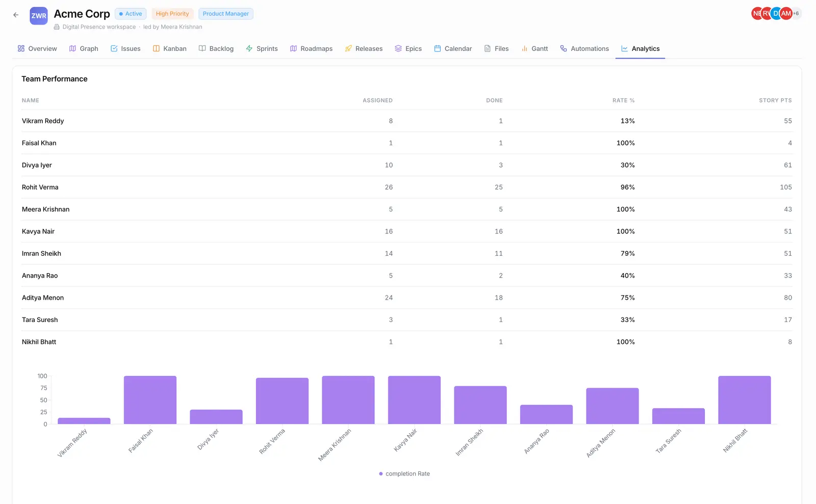The height and width of the screenshot is (504, 816).
Task: Select the Ananya Rao row name
Action: coord(40,276)
